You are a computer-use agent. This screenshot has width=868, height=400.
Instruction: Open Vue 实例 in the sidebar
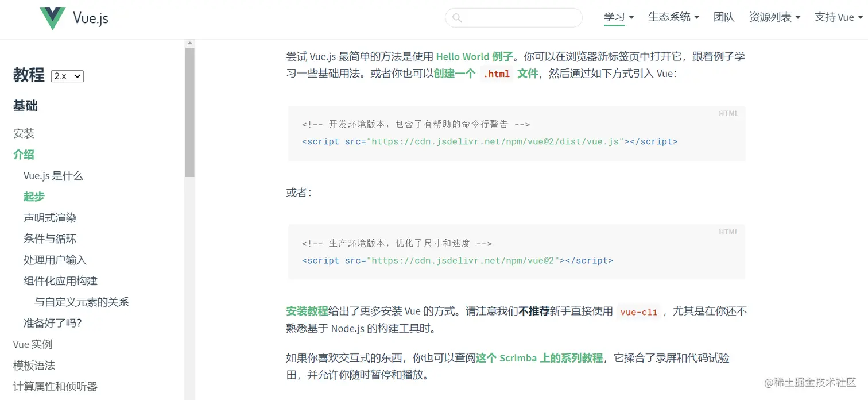[x=33, y=344]
